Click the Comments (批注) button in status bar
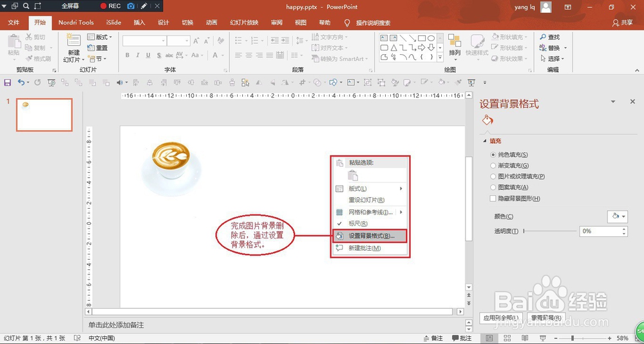644x344 pixels. point(462,338)
